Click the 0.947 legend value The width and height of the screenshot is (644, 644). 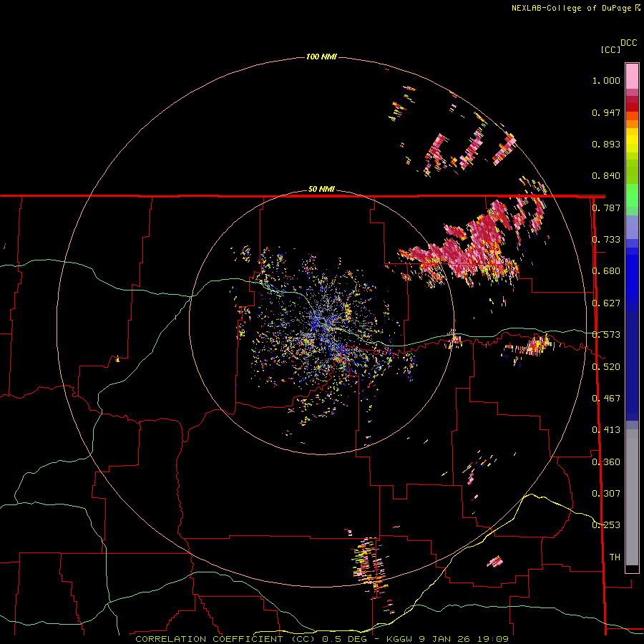(x=606, y=112)
